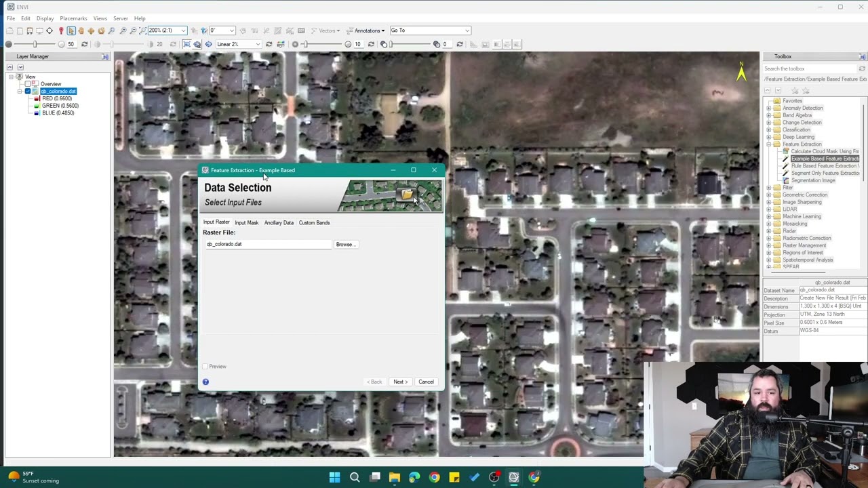Switch to the Ancillary Data tab
The image size is (868, 488).
click(279, 222)
